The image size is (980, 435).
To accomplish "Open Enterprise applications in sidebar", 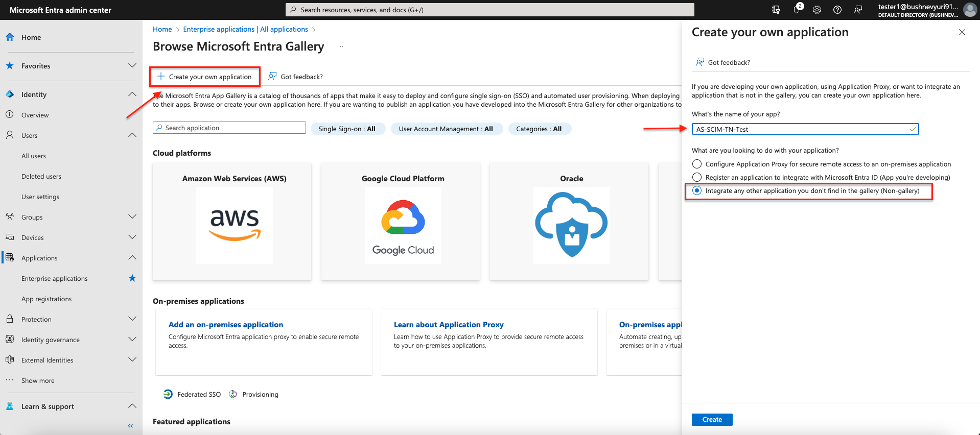I will click(55, 278).
